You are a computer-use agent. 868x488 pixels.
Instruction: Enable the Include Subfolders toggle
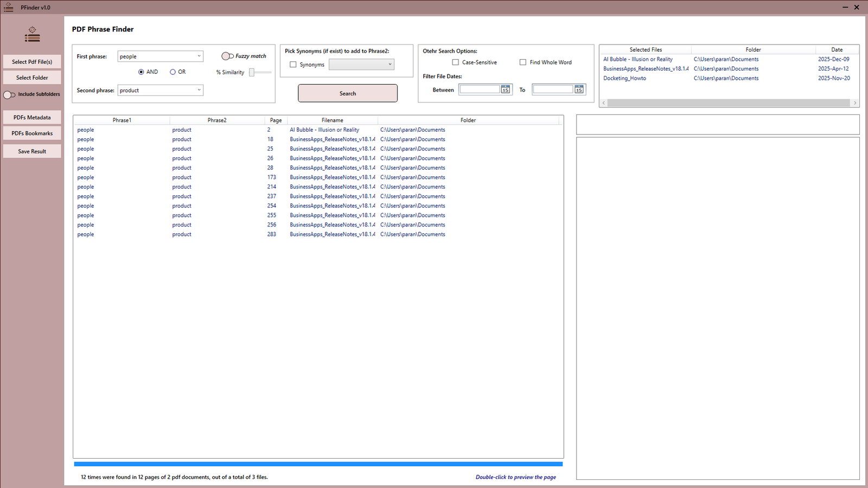pos(9,94)
